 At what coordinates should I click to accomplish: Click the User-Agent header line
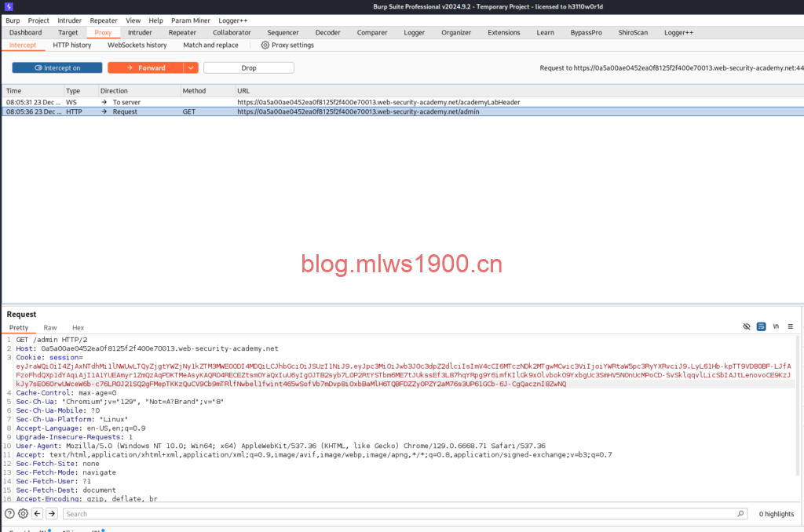pos(280,446)
